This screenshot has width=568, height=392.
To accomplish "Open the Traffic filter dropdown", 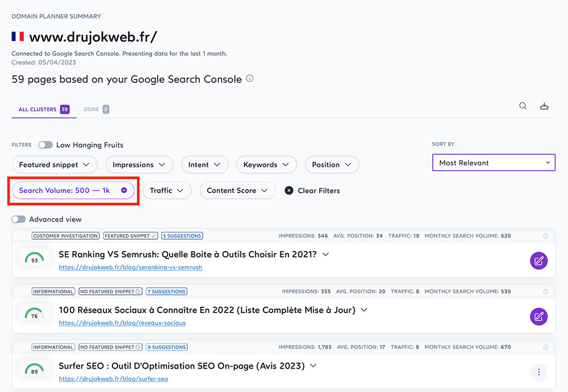I will (167, 190).
